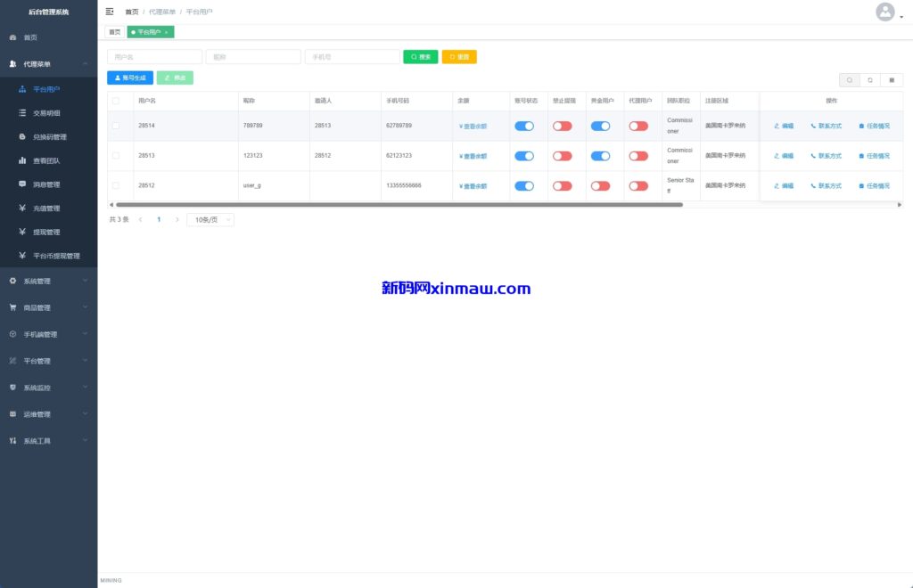Toggle 资金用户 switch for user 28512

pyautogui.click(x=600, y=186)
